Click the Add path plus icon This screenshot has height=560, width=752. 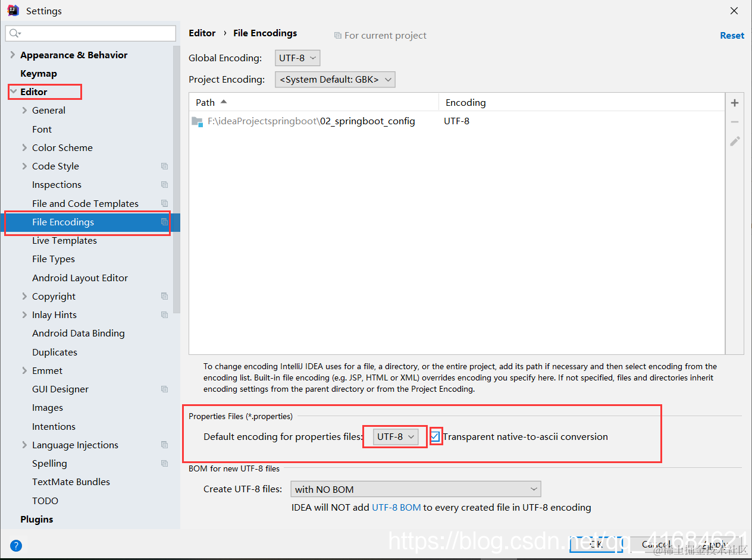[735, 103]
